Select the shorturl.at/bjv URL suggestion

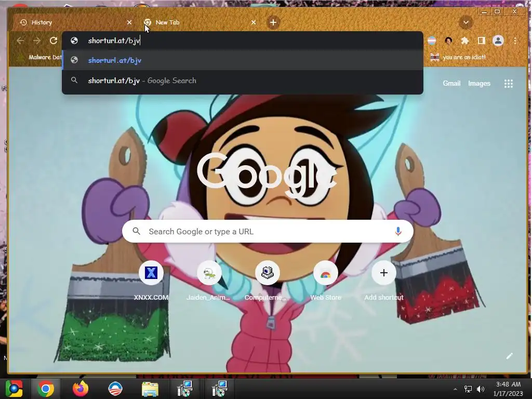(243, 60)
